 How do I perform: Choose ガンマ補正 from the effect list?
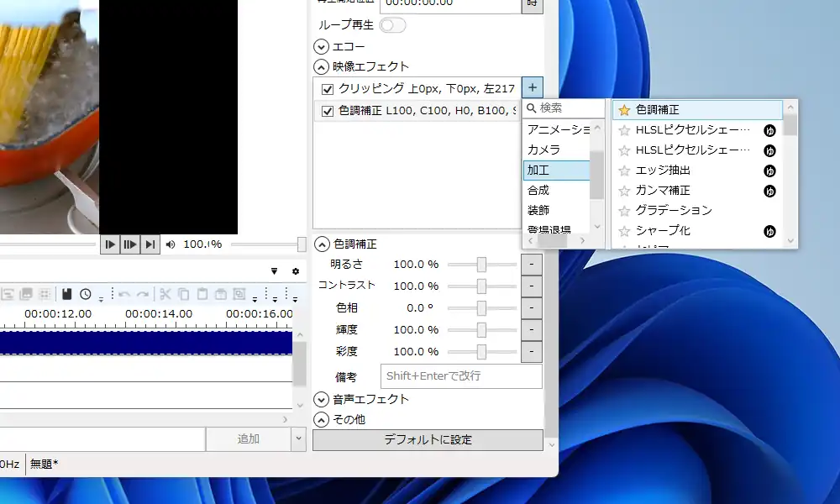point(663,191)
